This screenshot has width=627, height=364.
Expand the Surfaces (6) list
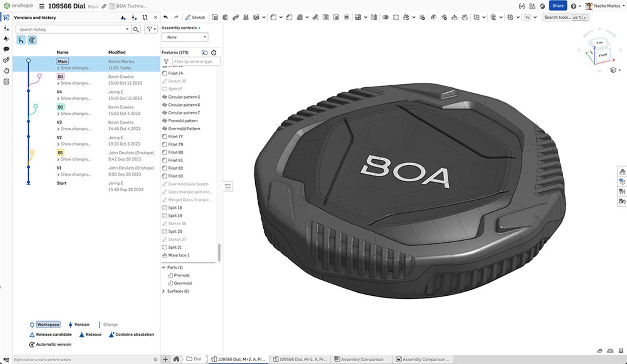(163, 291)
